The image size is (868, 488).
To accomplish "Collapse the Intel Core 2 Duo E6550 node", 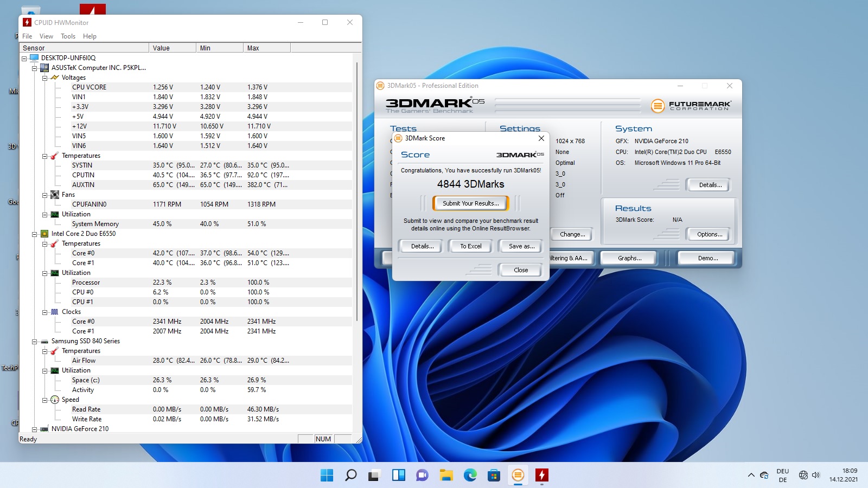I will click(x=34, y=234).
